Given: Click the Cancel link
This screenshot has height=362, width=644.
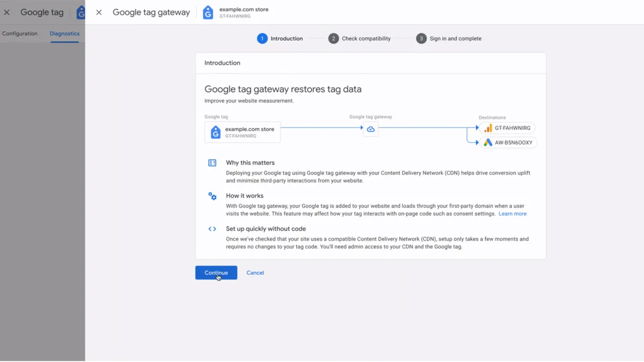Looking at the screenshot, I should pyautogui.click(x=255, y=272).
